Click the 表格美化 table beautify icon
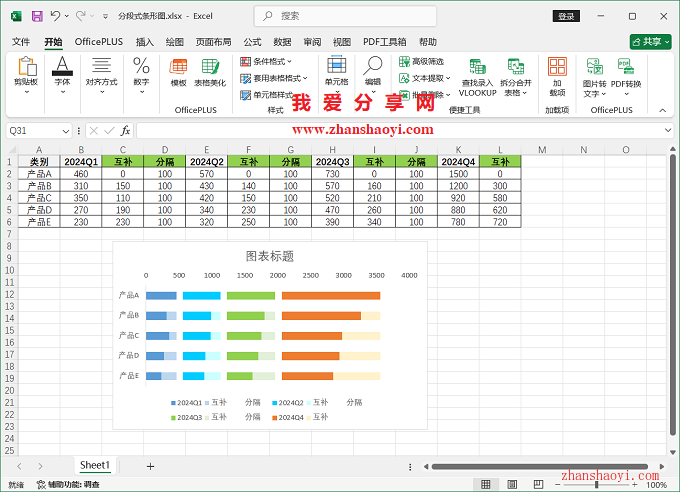The height and width of the screenshot is (492, 680). click(210, 72)
